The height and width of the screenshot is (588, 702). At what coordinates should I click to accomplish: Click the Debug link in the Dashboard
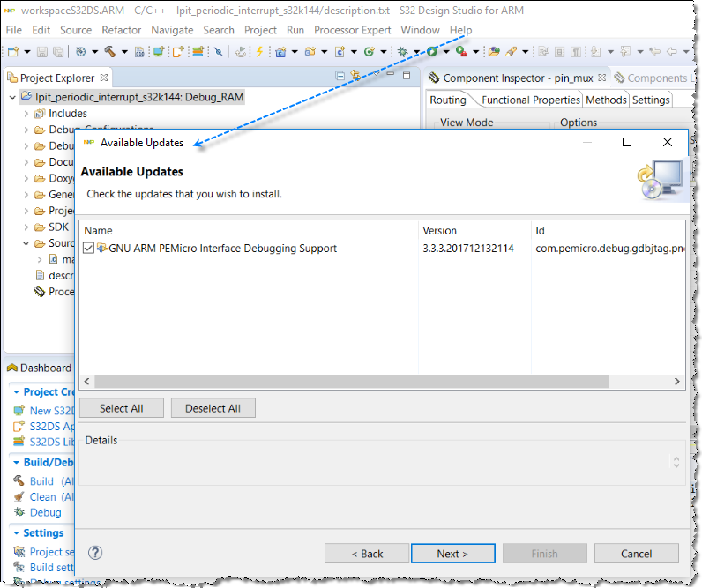pos(45,512)
